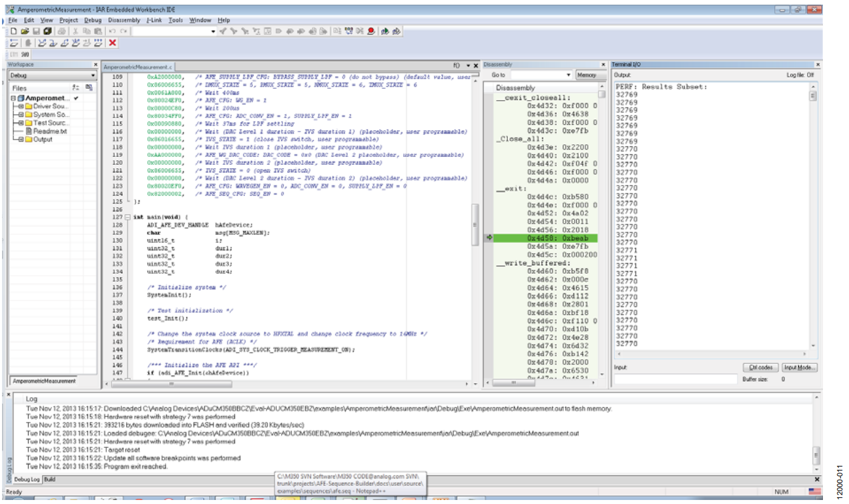Open the File menu
849x504 pixels.
(13, 20)
